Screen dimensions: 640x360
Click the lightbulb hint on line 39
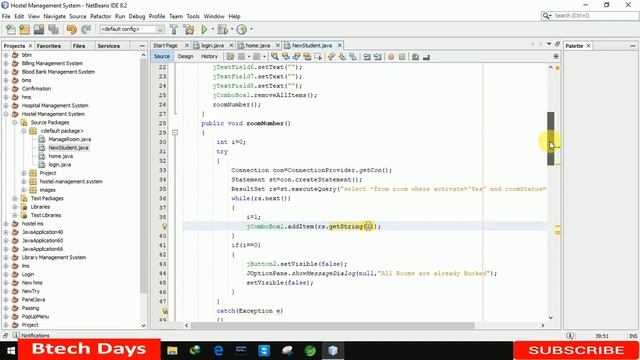point(164,226)
